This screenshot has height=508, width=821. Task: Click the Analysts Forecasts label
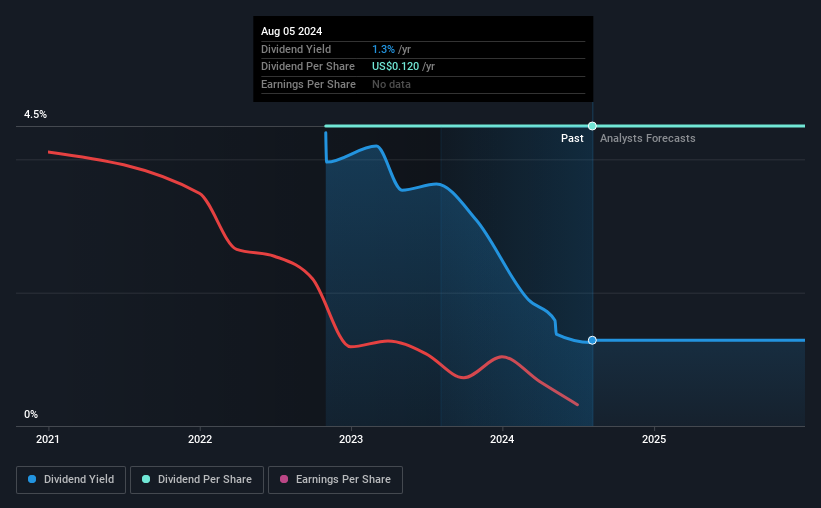(648, 138)
